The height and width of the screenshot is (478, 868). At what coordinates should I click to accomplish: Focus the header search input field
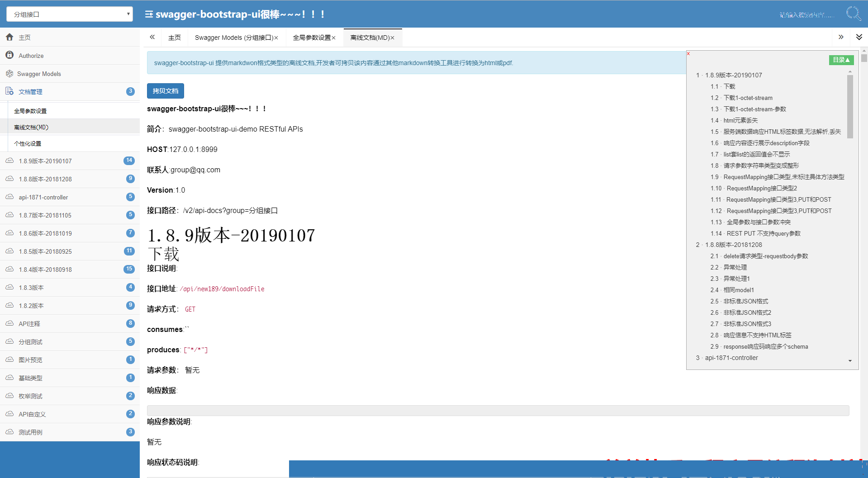807,15
